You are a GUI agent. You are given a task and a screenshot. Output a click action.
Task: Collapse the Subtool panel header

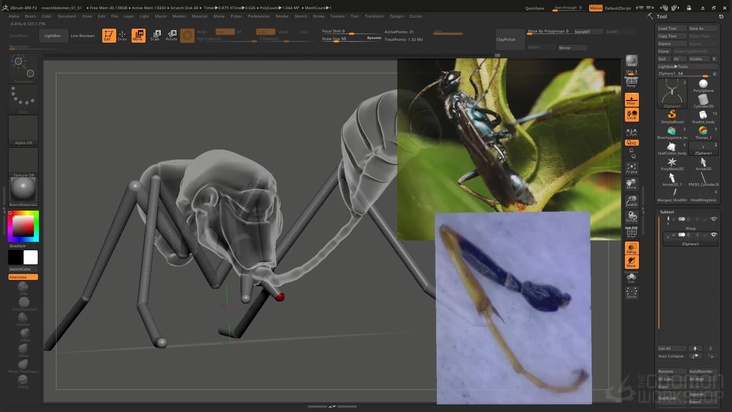tap(667, 212)
